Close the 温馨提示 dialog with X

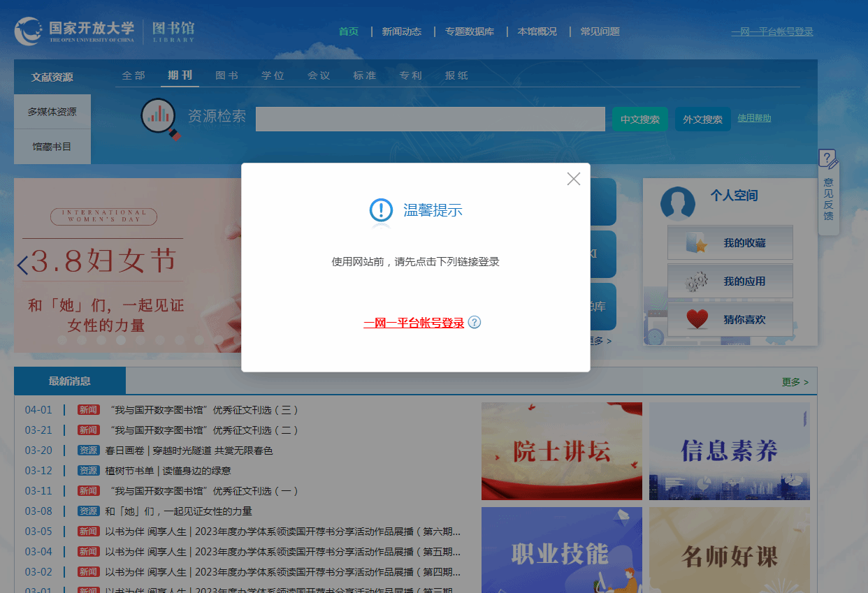click(574, 179)
